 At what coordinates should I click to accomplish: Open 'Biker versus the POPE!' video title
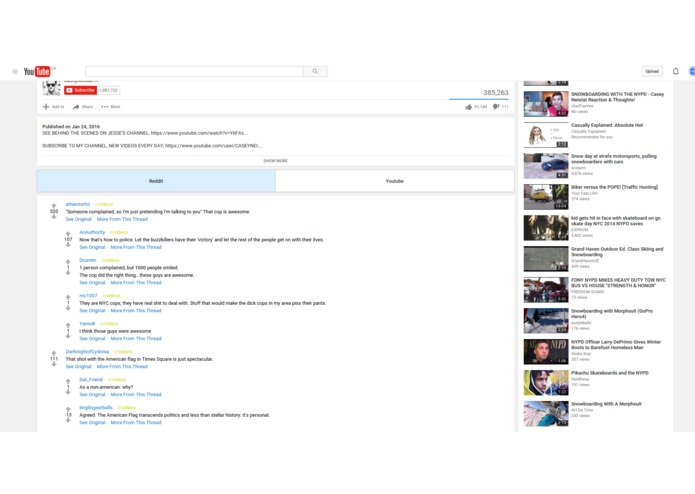click(x=614, y=187)
